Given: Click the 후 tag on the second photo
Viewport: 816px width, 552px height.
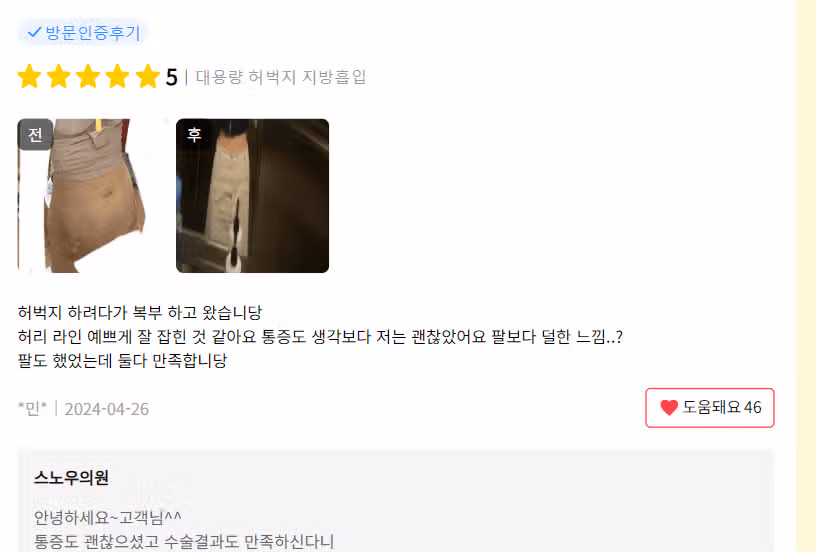Looking at the screenshot, I should pyautogui.click(x=194, y=135).
